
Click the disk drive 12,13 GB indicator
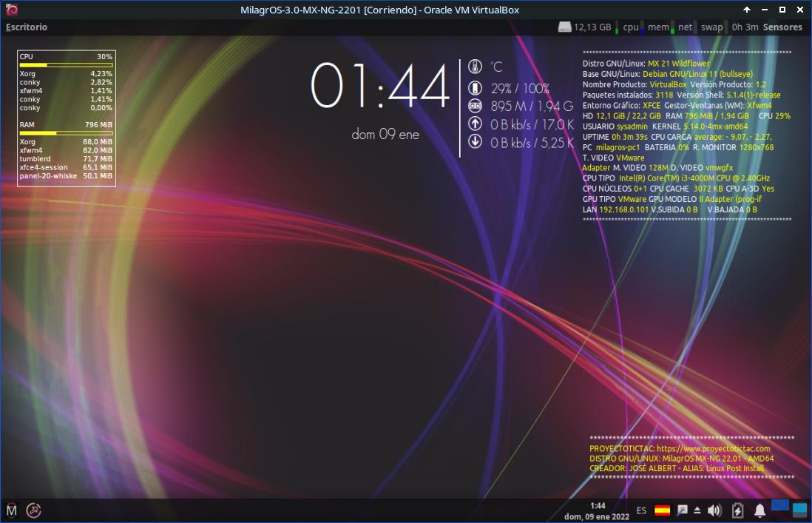585,27
